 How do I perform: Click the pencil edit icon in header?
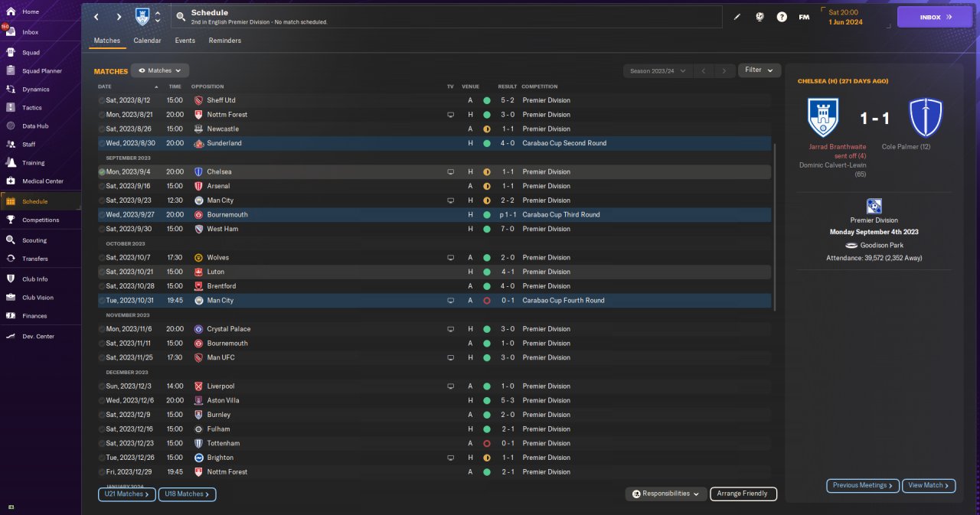(x=737, y=17)
